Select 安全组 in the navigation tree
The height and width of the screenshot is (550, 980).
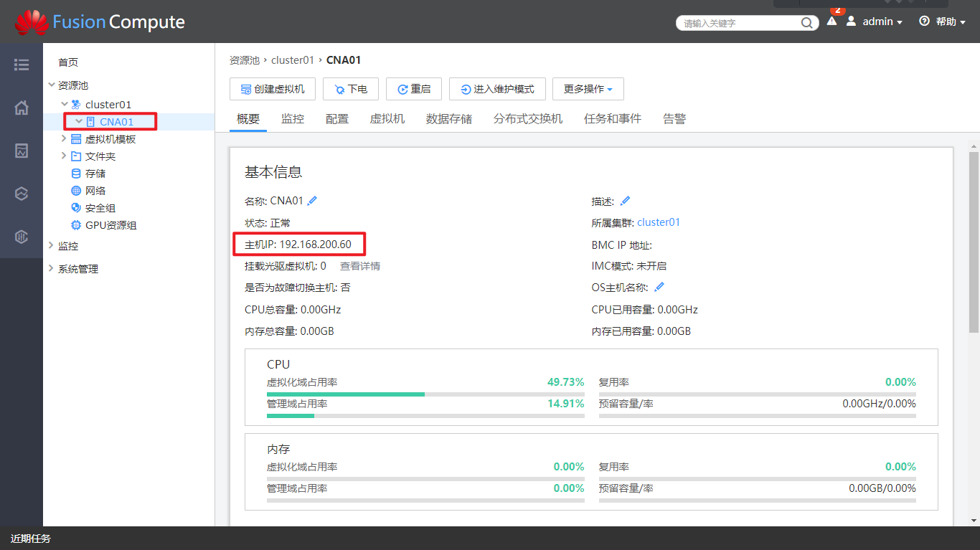100,208
